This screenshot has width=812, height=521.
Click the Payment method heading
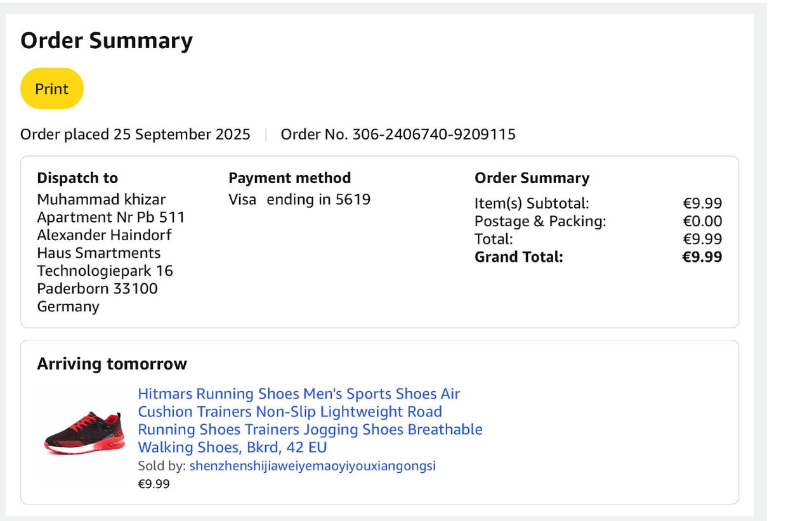[289, 178]
